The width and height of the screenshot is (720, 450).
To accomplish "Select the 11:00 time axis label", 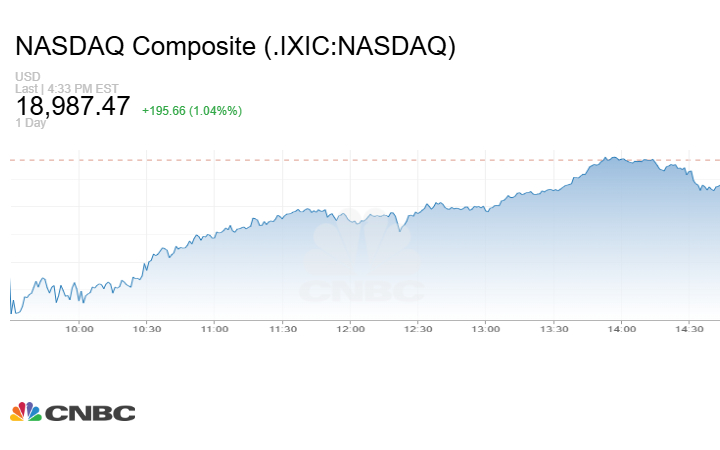I will click(215, 328).
